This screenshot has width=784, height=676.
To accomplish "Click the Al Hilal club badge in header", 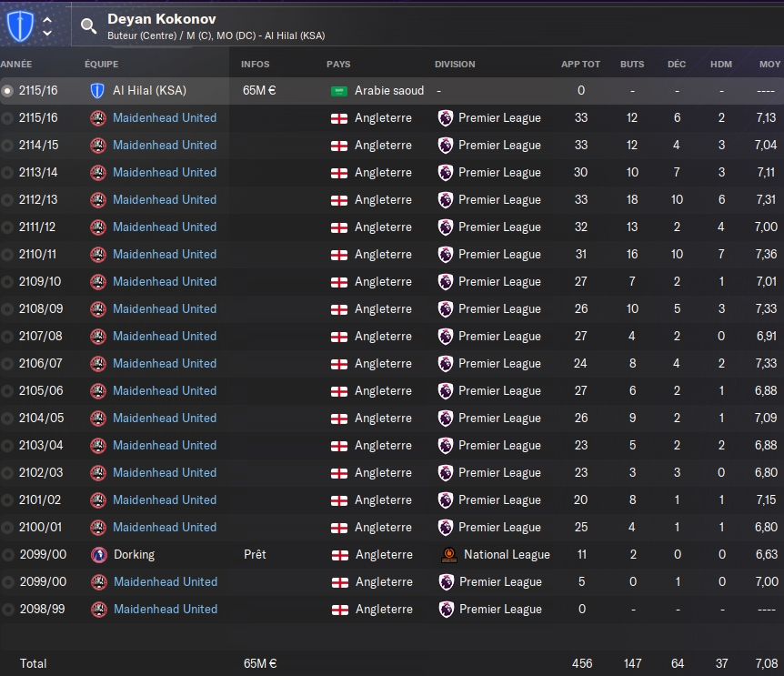I will click(19, 25).
